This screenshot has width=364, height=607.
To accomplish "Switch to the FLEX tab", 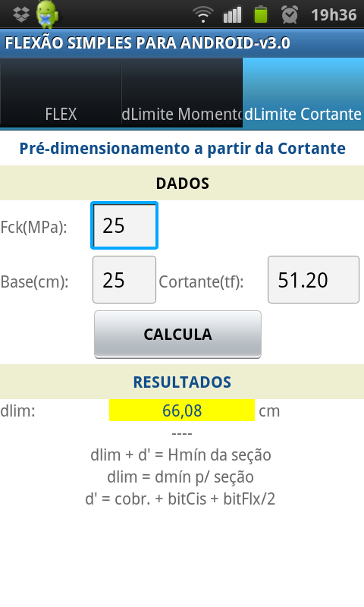I will [61, 93].
